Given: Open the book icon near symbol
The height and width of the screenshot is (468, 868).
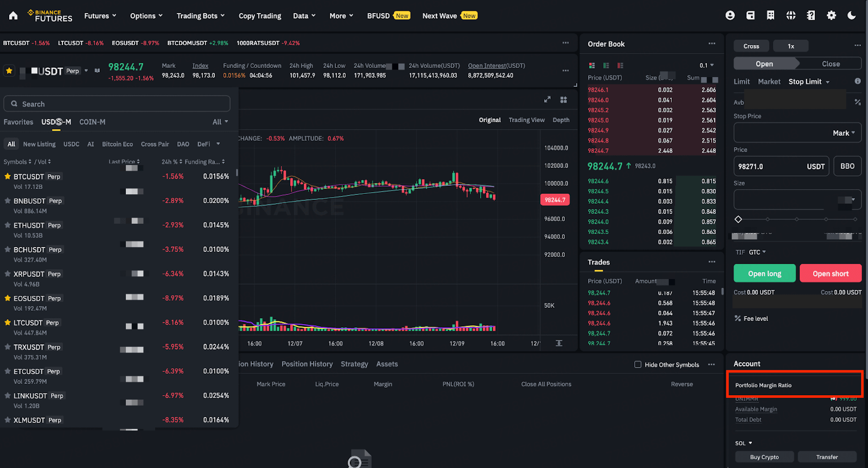Looking at the screenshot, I should [x=97, y=71].
